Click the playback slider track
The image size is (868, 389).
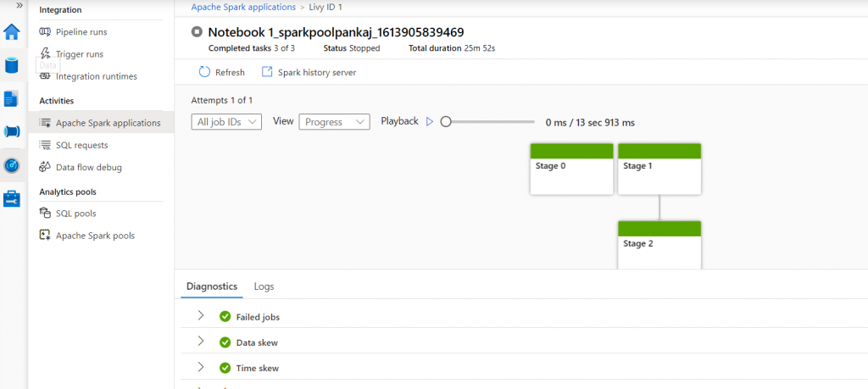click(492, 122)
